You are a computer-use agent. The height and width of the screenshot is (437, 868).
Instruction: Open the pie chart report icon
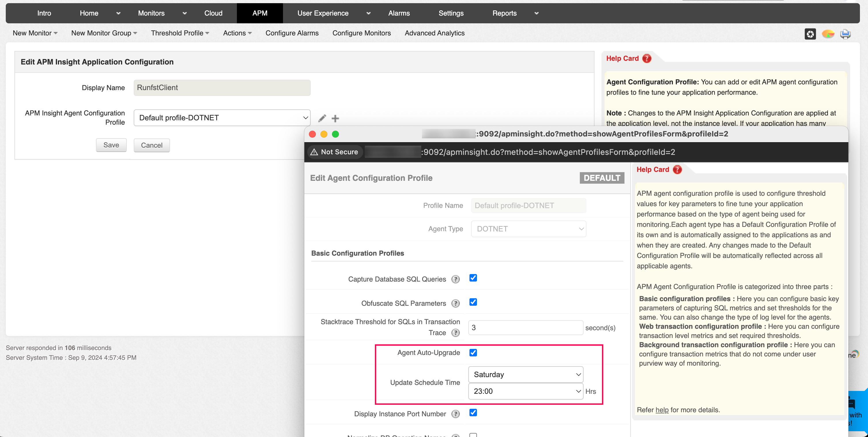point(828,34)
